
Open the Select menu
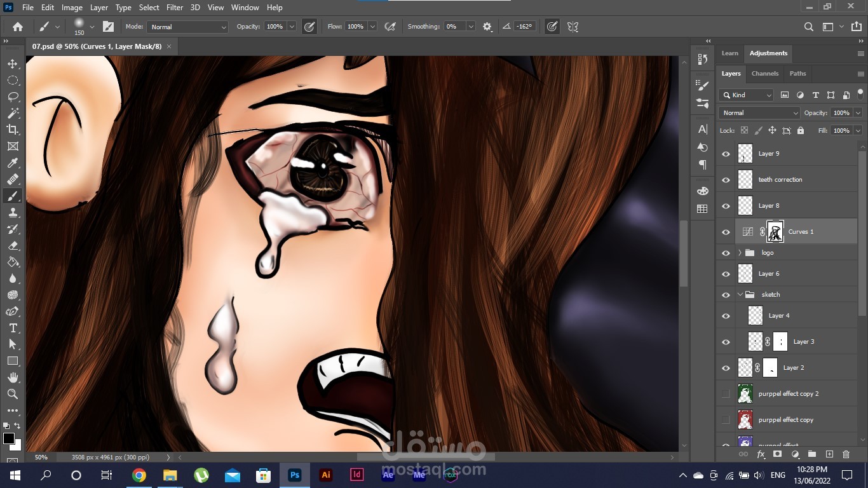click(x=149, y=8)
